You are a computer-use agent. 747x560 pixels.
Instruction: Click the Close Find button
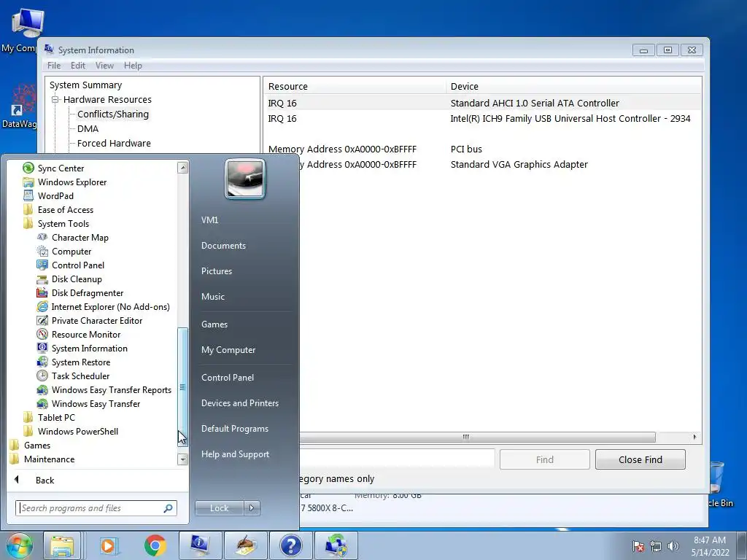coord(640,459)
